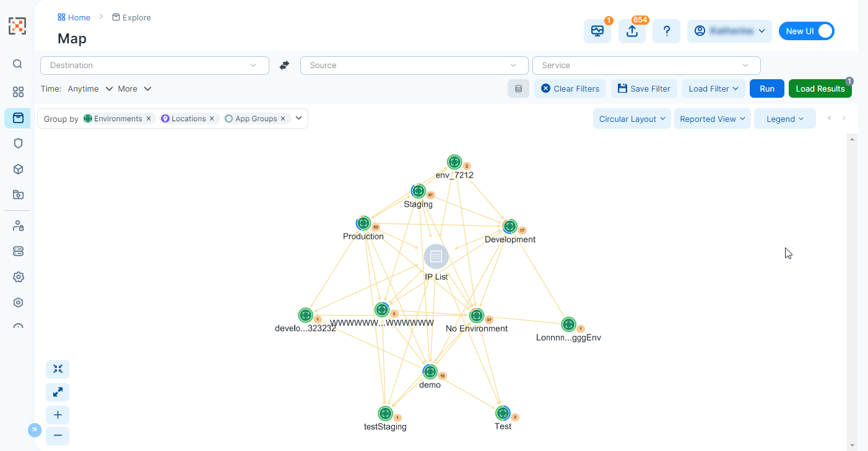This screenshot has height=451, width=868.
Task: Open the search icon in the sidebar
Action: click(17, 64)
